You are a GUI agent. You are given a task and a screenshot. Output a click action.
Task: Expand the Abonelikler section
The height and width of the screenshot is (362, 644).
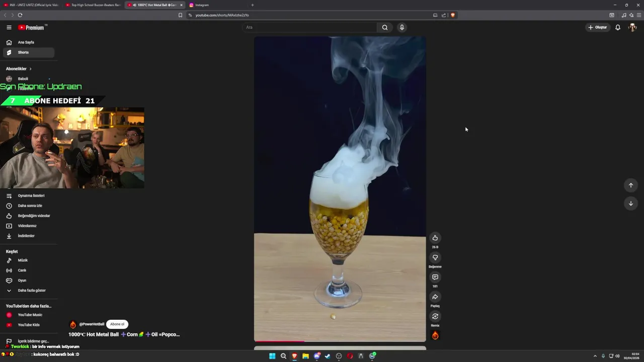pyautogui.click(x=19, y=69)
